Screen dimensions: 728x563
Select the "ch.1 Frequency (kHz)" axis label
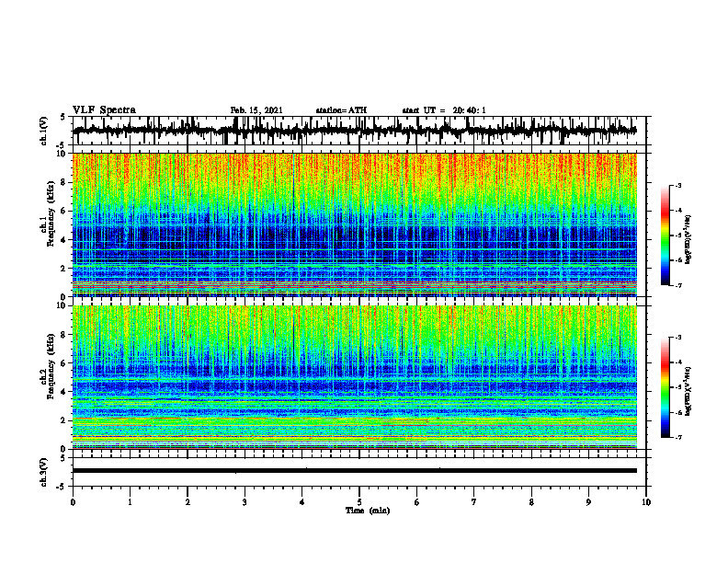coord(48,214)
